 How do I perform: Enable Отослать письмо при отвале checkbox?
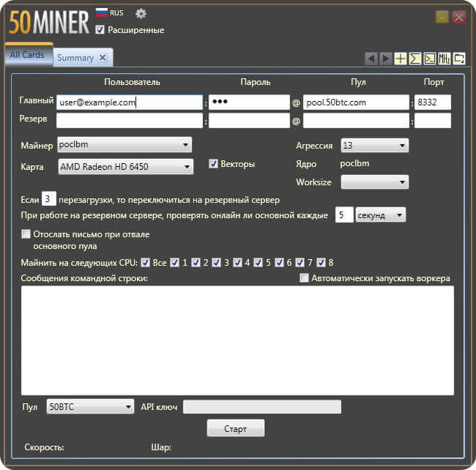point(26,234)
